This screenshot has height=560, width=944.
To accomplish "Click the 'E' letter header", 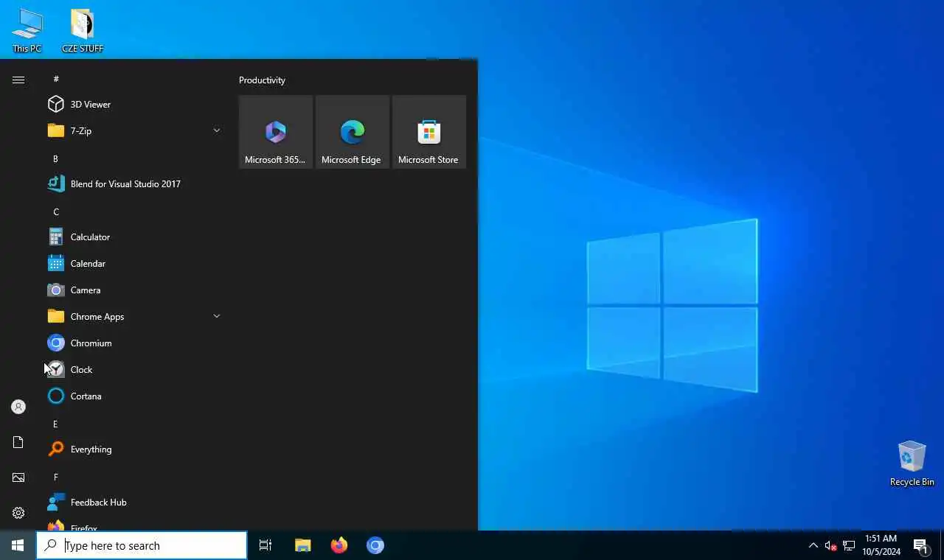I will [x=55, y=424].
